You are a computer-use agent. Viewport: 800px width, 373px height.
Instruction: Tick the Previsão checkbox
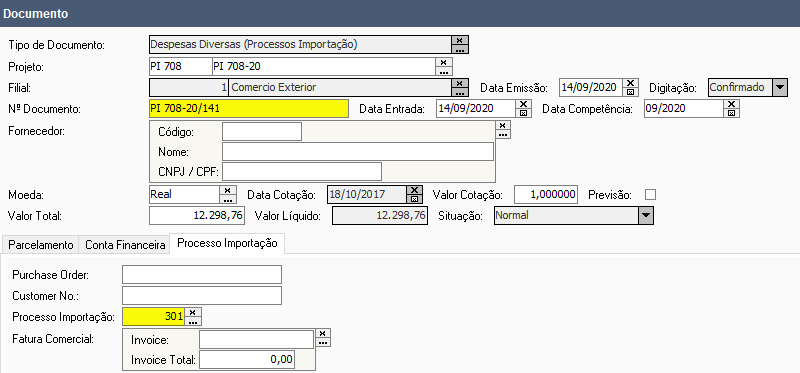pos(651,194)
